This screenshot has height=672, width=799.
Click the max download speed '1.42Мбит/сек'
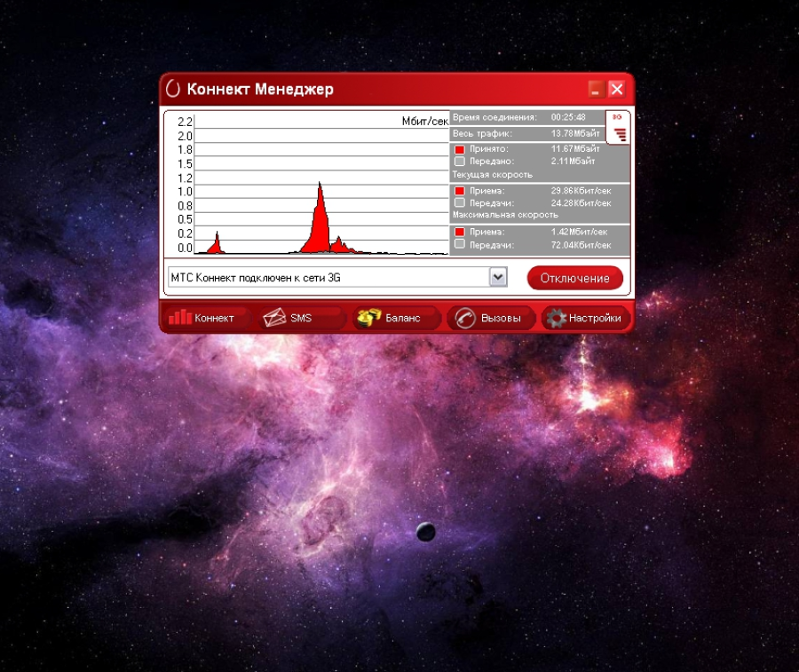tap(579, 232)
